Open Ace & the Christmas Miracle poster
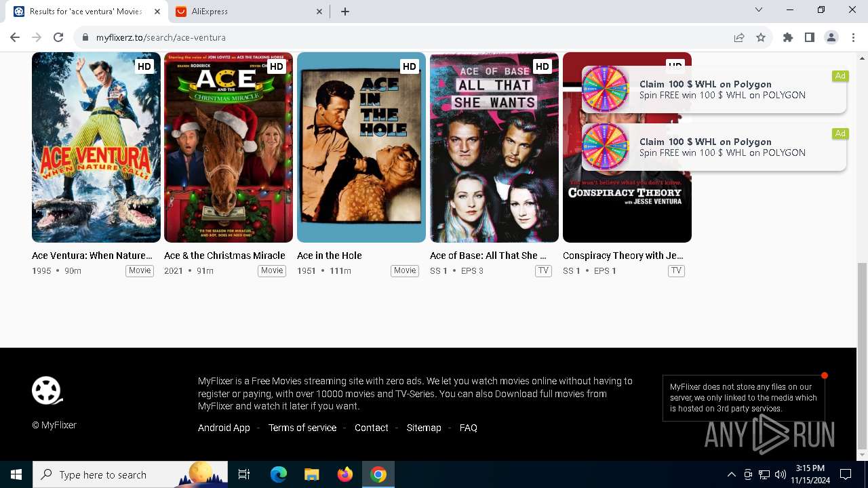This screenshot has width=868, height=488. pos(229,147)
